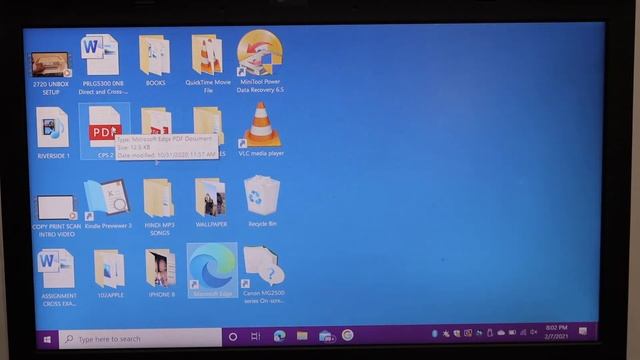Select the 2720 UNBOX SETUP video file
This screenshot has width=640, height=360.
(51, 64)
